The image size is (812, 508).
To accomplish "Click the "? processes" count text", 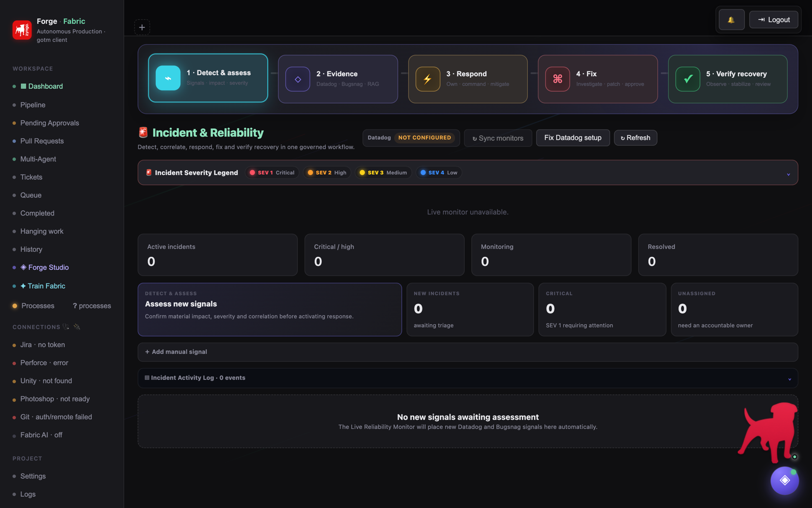I will pyautogui.click(x=92, y=306).
